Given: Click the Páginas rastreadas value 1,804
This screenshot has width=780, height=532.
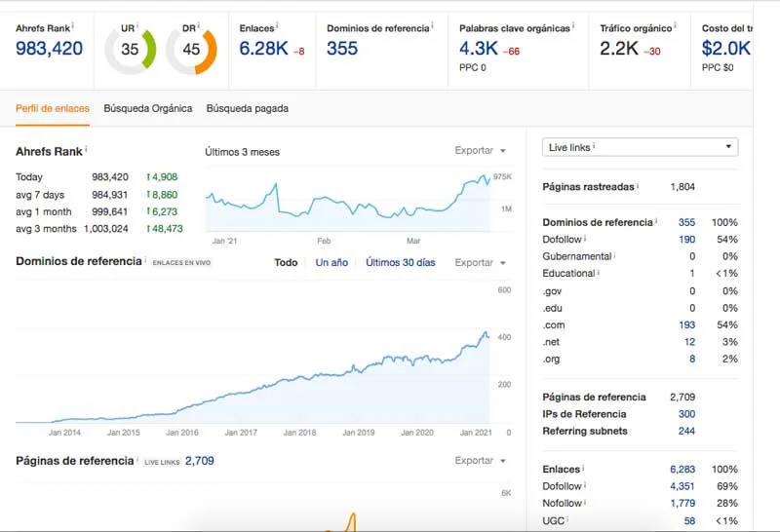Looking at the screenshot, I should 682,186.
